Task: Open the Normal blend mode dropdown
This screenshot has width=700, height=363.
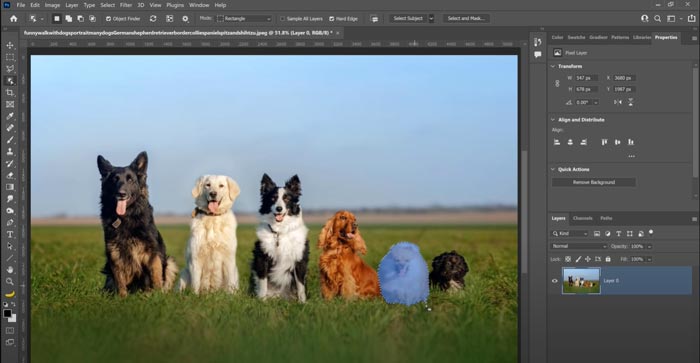Action: 579,246
